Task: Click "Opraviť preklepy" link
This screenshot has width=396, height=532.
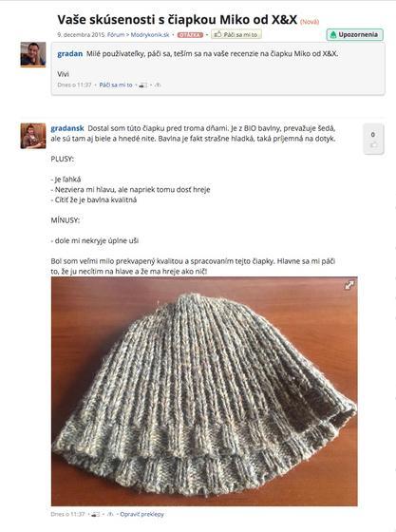Action: point(141,514)
